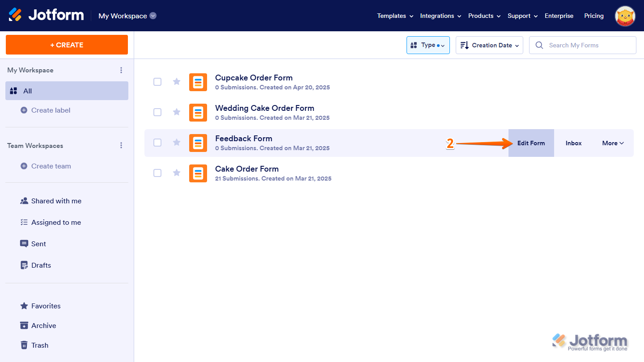The height and width of the screenshot is (362, 644).
Task: Check the Feedback Form checkbox
Action: 157,143
